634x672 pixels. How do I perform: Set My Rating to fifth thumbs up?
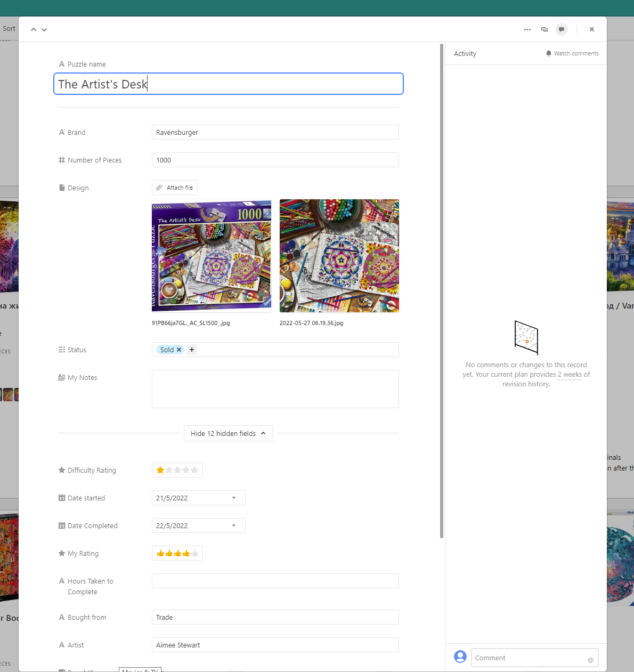point(194,553)
